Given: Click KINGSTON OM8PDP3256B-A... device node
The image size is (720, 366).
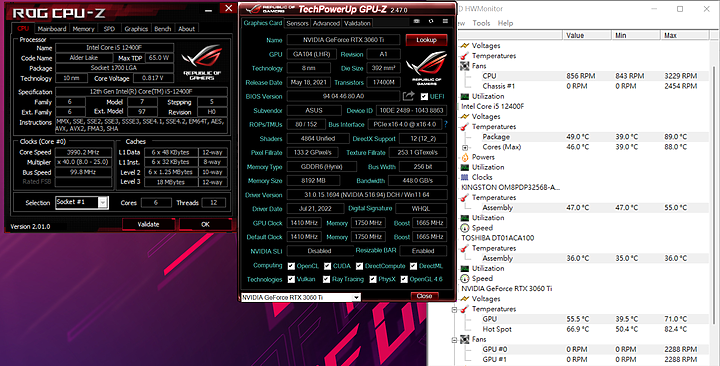Looking at the screenshot, I should point(511,187).
